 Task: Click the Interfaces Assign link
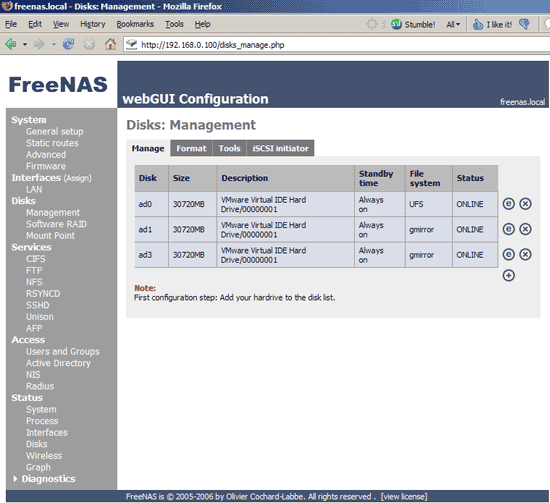tap(77, 178)
